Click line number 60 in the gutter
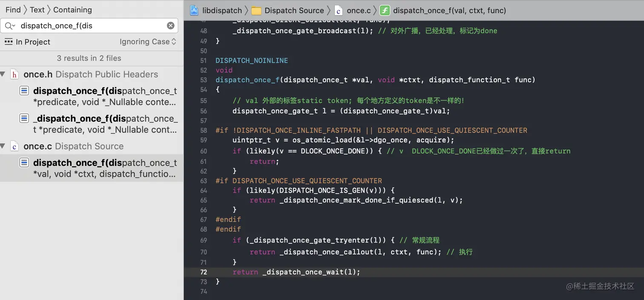Image resolution: width=644 pixels, height=300 pixels. [203, 151]
